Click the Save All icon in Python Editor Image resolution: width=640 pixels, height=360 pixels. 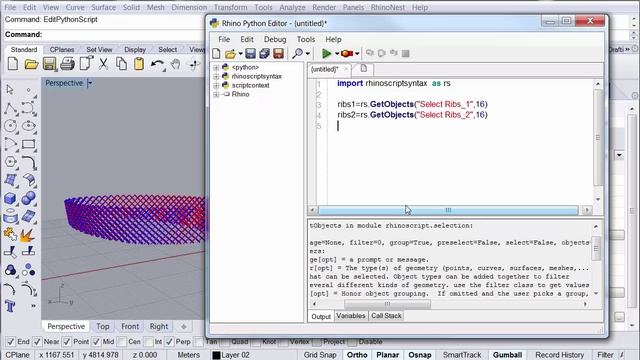tap(264, 53)
